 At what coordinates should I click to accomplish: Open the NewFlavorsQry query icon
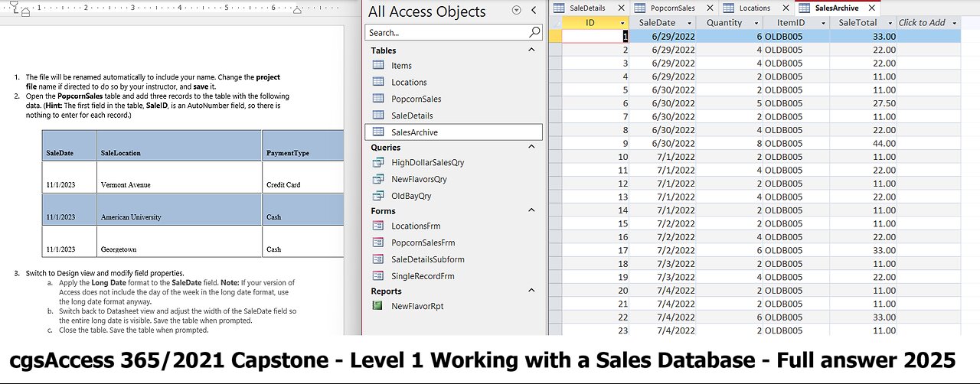377,179
